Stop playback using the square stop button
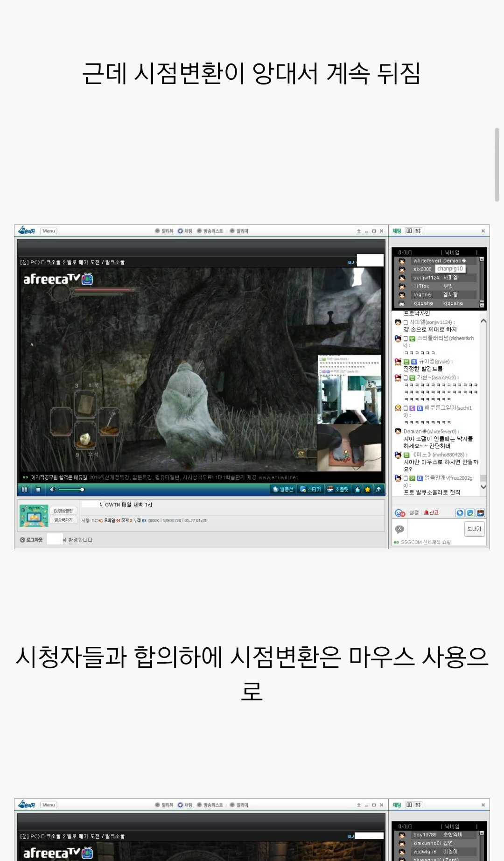The height and width of the screenshot is (861, 504). [x=38, y=490]
